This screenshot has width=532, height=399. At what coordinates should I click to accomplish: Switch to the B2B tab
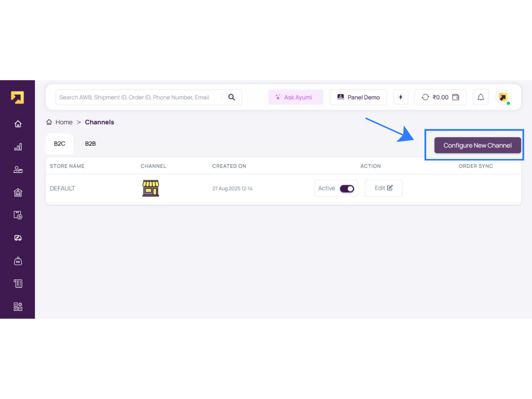click(90, 143)
